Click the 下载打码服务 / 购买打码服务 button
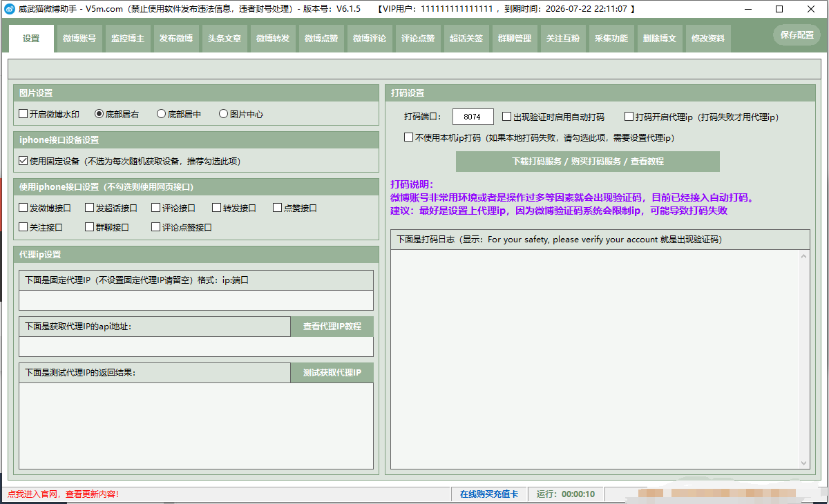Viewport: 829px width, 504px height. tap(587, 162)
